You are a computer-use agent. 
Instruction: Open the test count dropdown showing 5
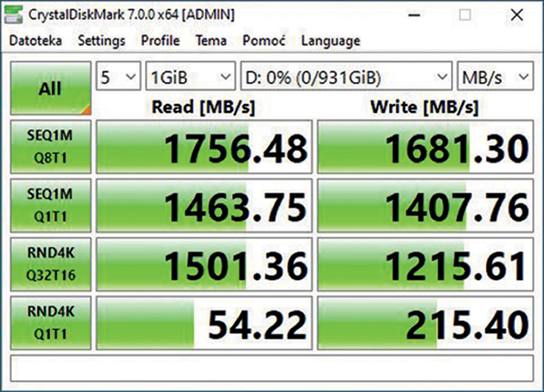point(118,77)
